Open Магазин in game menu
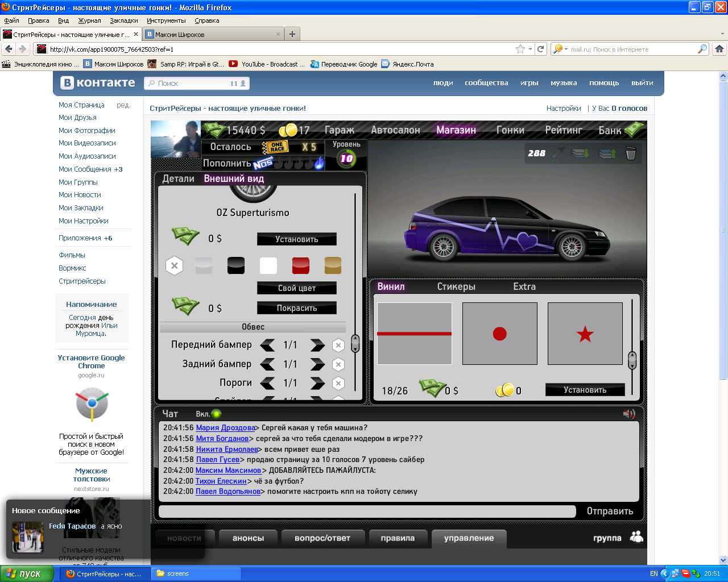The image size is (728, 582). point(456,130)
